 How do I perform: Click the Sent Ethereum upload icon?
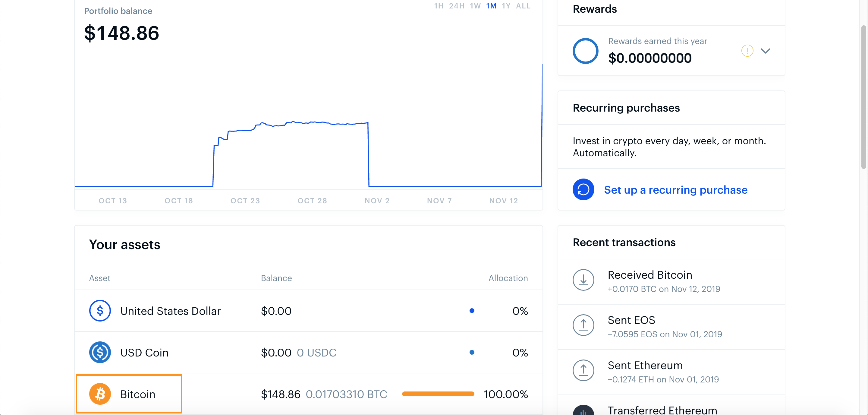click(583, 370)
